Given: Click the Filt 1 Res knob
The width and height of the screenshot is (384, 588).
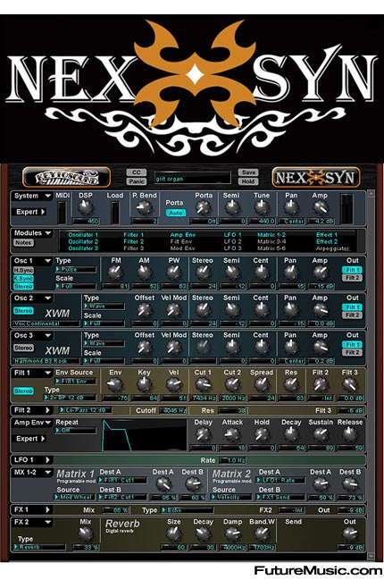Looking at the screenshot, I should [x=291, y=384].
